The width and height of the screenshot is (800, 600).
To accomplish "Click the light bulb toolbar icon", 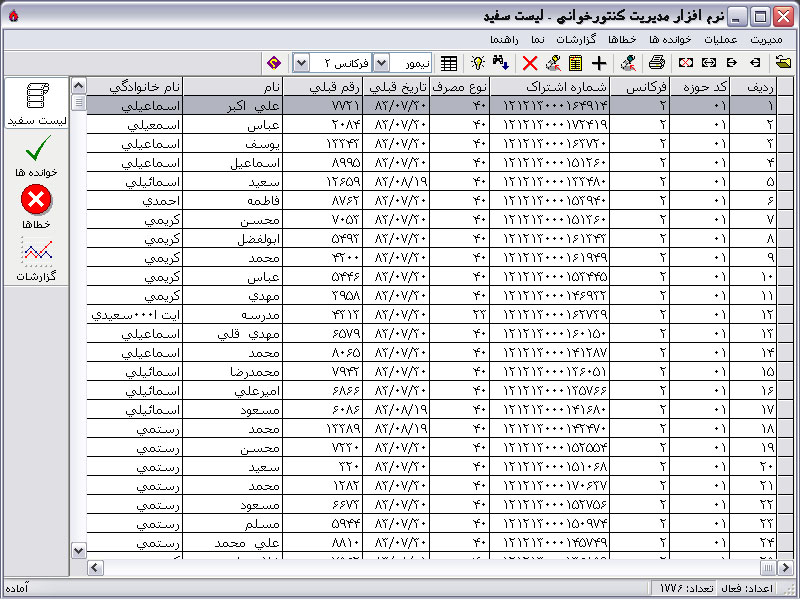I will tap(478, 63).
